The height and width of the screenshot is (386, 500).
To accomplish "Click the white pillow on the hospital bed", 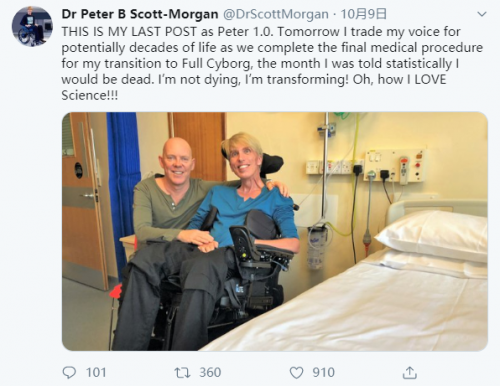I will pos(433,233).
